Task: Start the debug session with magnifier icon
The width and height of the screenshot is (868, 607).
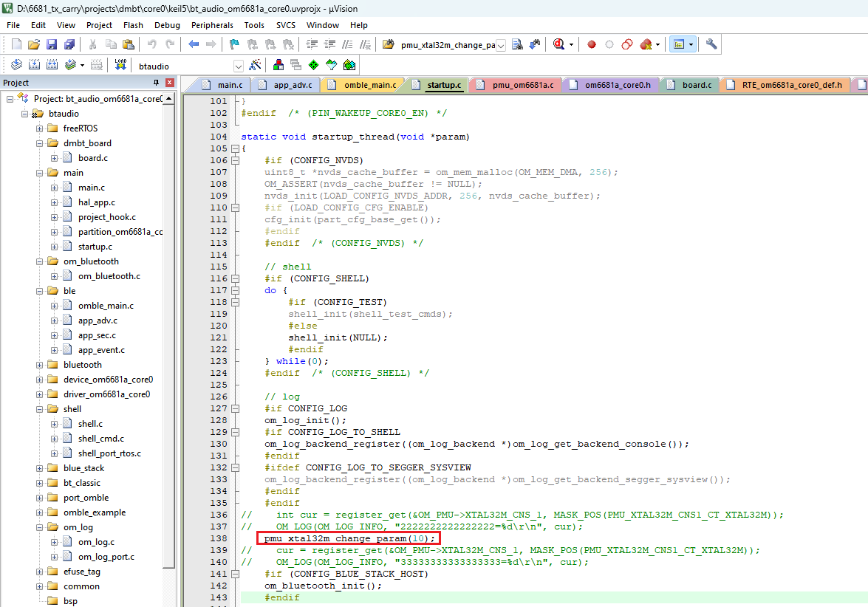Action: [558, 44]
